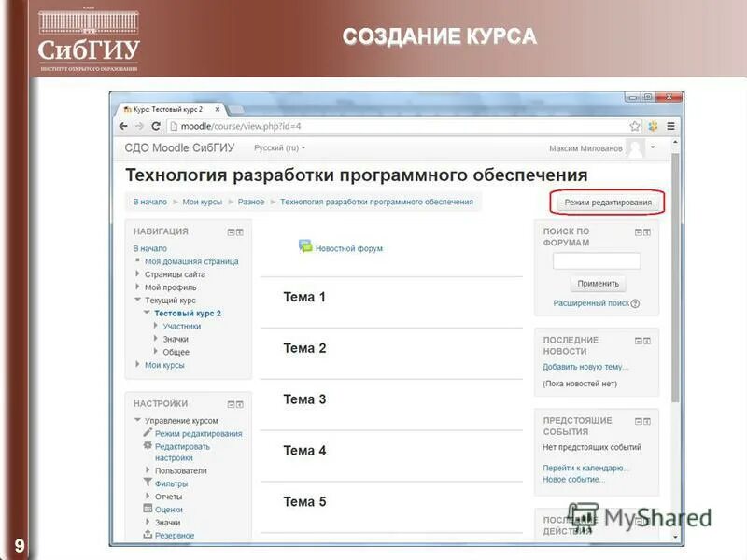Hide the Поиск по форумам block
The width and height of the screenshot is (747, 560).
tap(639, 232)
